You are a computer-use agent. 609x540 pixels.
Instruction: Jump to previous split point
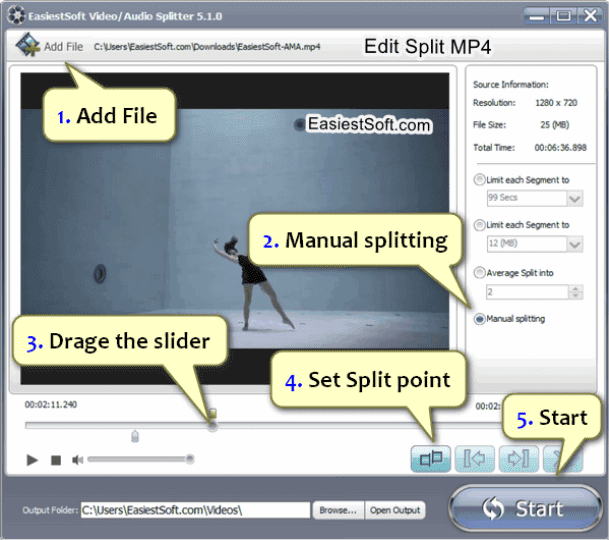pos(475,459)
